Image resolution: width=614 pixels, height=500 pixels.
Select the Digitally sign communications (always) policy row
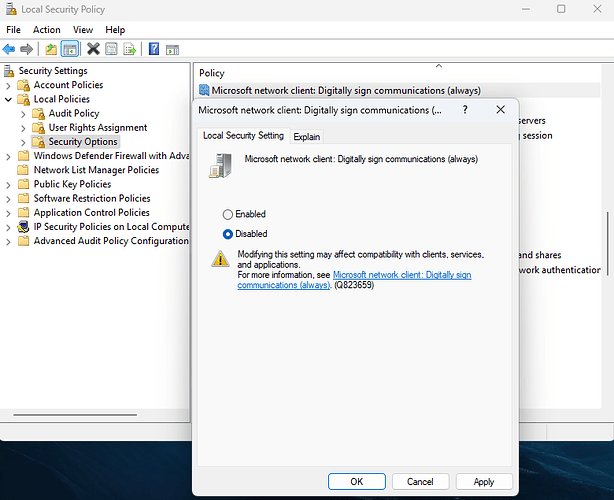coord(399,90)
